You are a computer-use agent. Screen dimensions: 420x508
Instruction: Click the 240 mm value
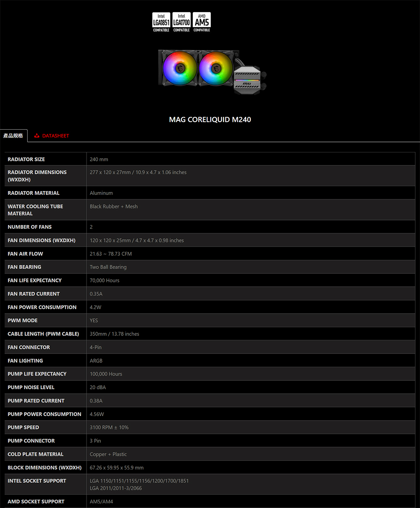99,159
